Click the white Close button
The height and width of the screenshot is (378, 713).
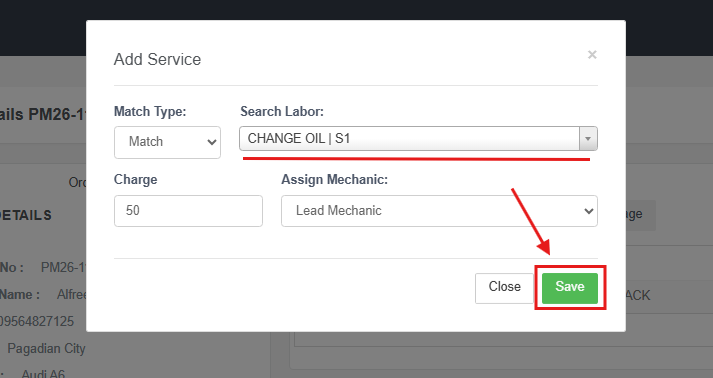504,288
